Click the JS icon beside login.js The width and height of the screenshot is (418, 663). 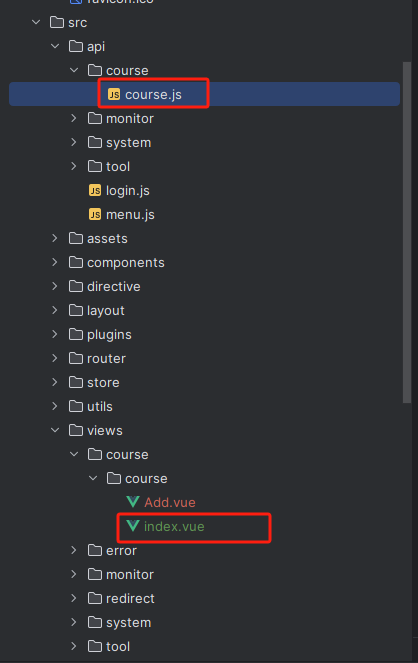tap(95, 190)
